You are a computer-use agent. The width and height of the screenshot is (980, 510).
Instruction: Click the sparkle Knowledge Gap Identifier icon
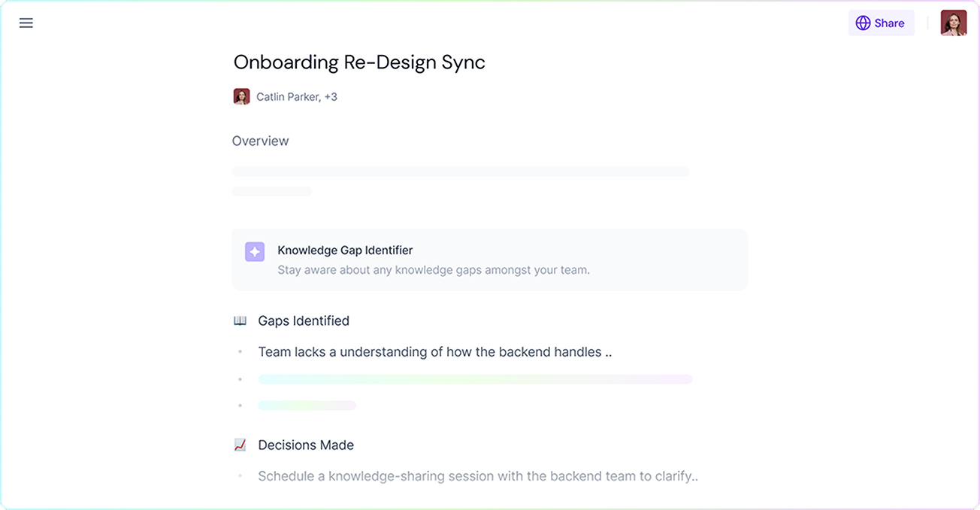point(255,252)
